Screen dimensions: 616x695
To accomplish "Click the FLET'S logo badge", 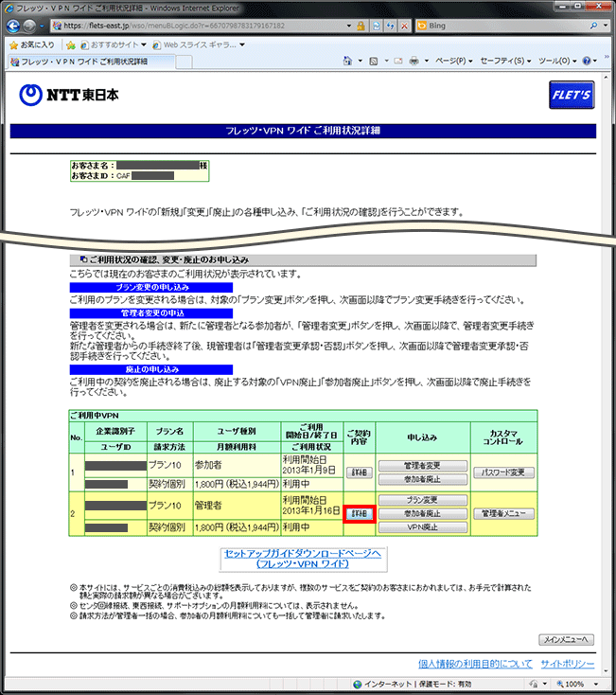I will 572,95.
